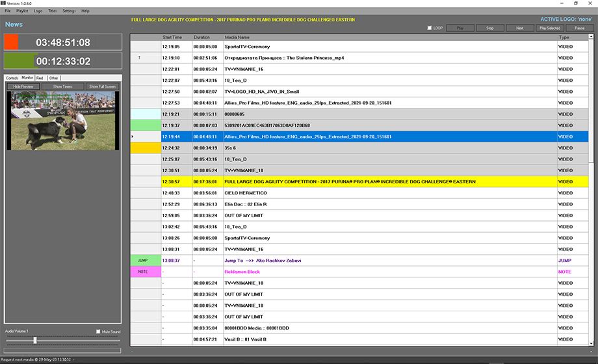598x364 pixels.
Task: Click the 00:17:36:01 duration cell
Action: point(208,181)
